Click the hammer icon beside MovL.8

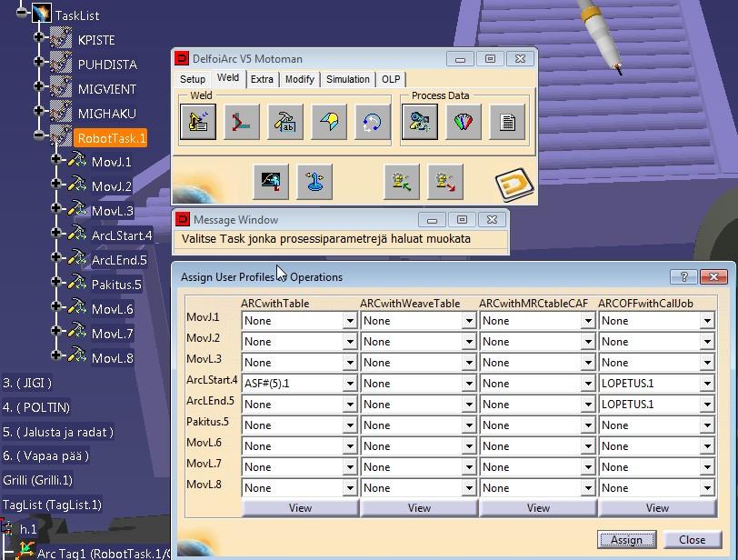click(x=77, y=356)
